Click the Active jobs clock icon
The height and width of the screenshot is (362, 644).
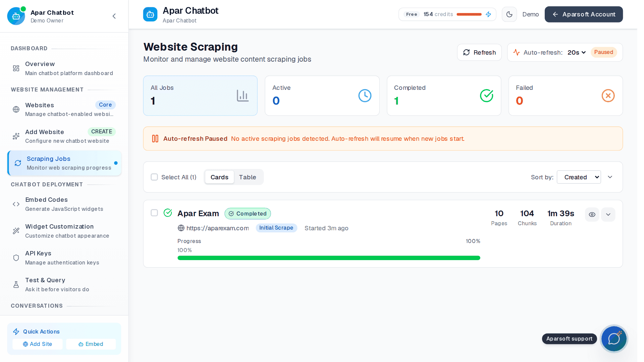tap(365, 96)
